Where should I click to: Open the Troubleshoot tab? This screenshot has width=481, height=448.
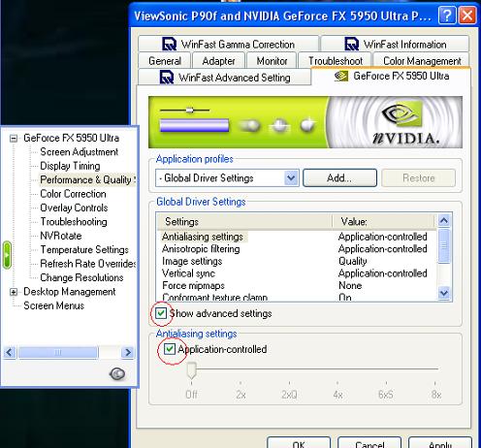click(336, 61)
